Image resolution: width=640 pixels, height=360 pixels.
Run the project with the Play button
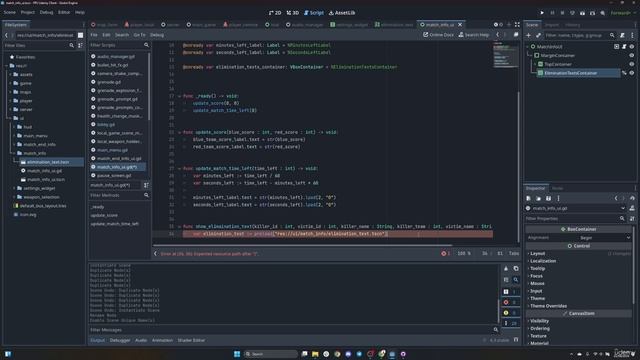(x=542, y=13)
